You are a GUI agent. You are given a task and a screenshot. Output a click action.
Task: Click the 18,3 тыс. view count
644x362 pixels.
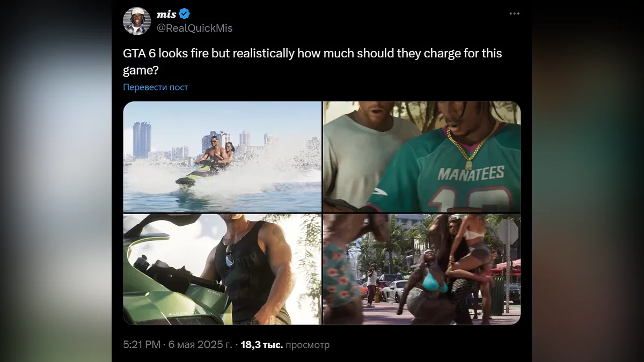click(261, 344)
